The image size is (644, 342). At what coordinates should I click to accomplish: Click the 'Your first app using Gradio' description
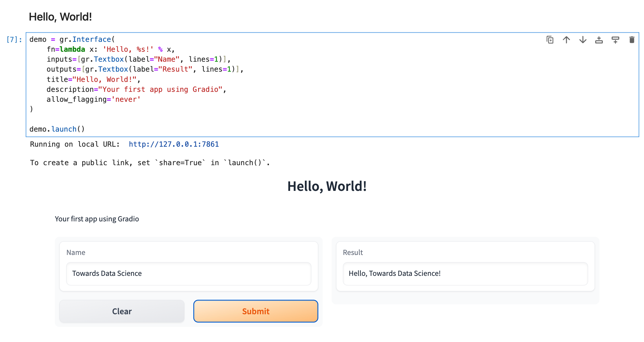97,219
